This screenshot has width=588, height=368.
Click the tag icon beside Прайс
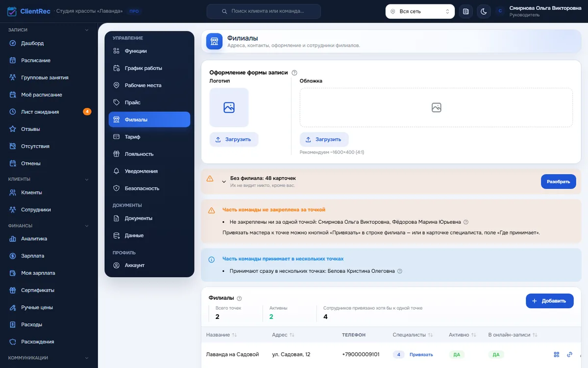[116, 103]
